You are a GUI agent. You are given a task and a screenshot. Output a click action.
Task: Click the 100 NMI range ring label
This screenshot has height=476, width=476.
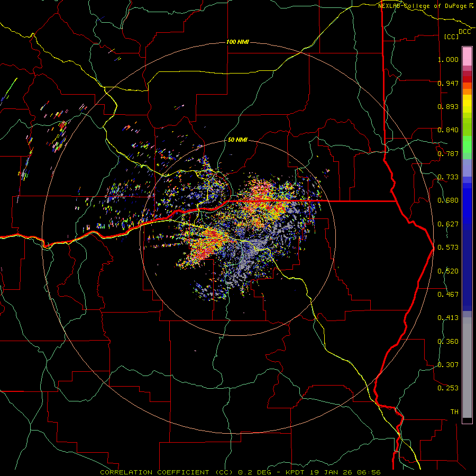click(237, 42)
